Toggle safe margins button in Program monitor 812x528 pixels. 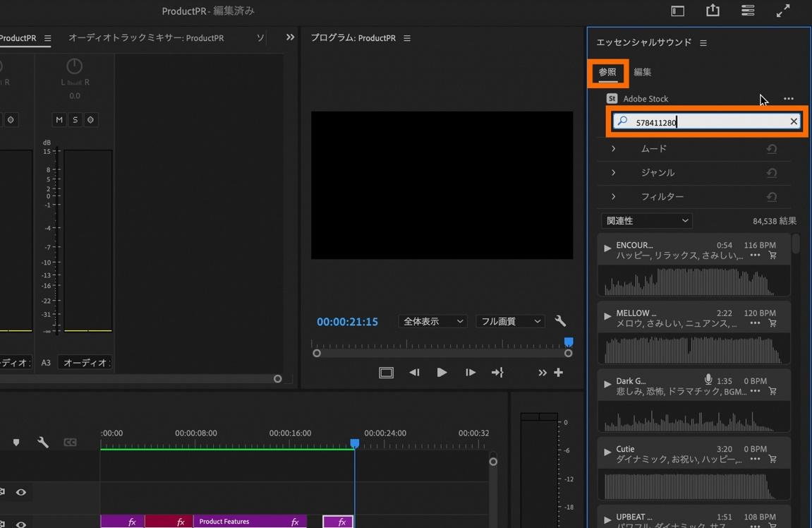pos(387,373)
